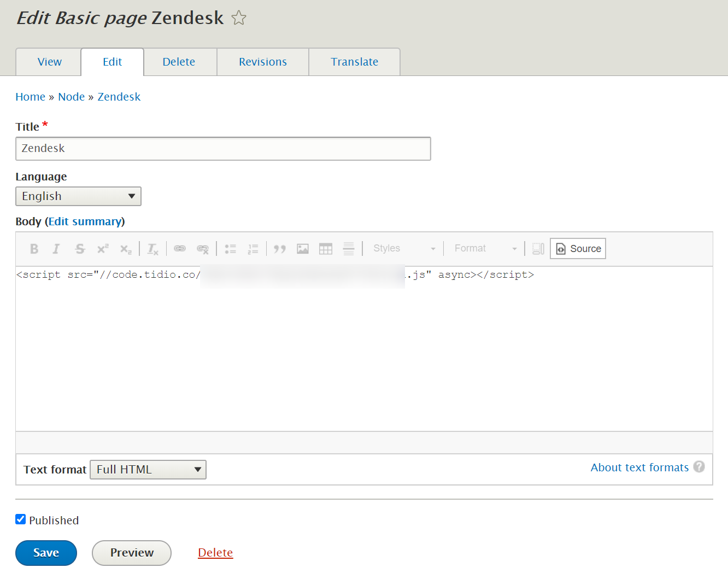The width and height of the screenshot is (728, 579).
Task: Click Edit summary link
Action: pos(85,221)
